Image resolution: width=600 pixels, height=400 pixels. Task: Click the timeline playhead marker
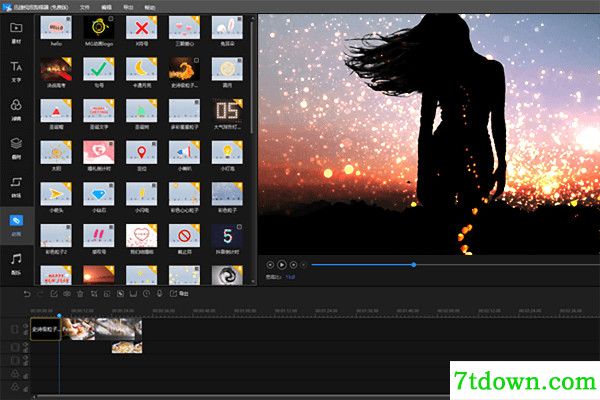[x=59, y=315]
